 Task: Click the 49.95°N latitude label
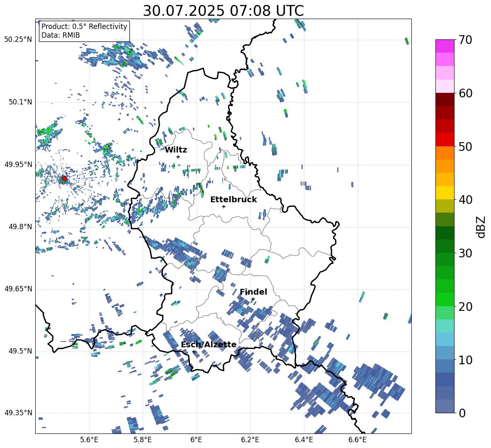click(18, 165)
